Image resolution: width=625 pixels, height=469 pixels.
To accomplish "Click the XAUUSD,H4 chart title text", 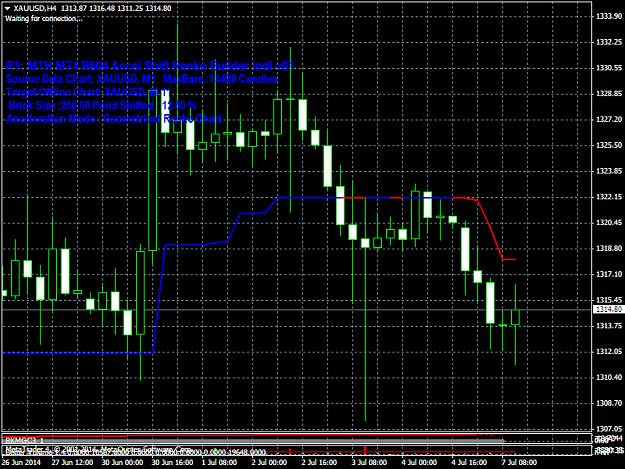I will pyautogui.click(x=35, y=8).
